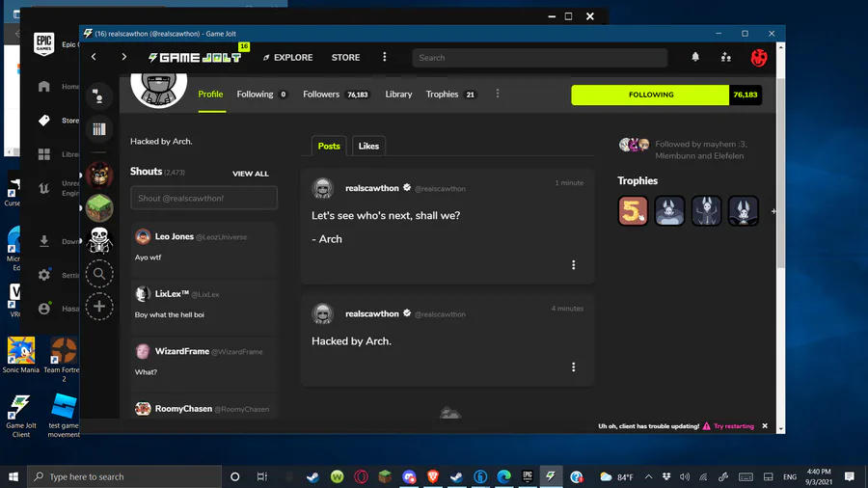Open options menu for "Hacked by Arch." post
This screenshot has height=488, width=868.
click(x=574, y=367)
